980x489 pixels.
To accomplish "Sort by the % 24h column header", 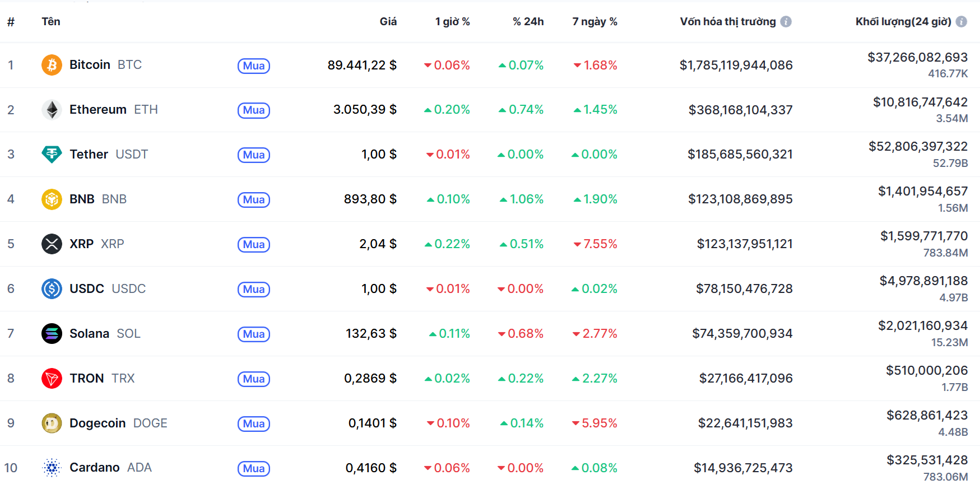I will (528, 21).
